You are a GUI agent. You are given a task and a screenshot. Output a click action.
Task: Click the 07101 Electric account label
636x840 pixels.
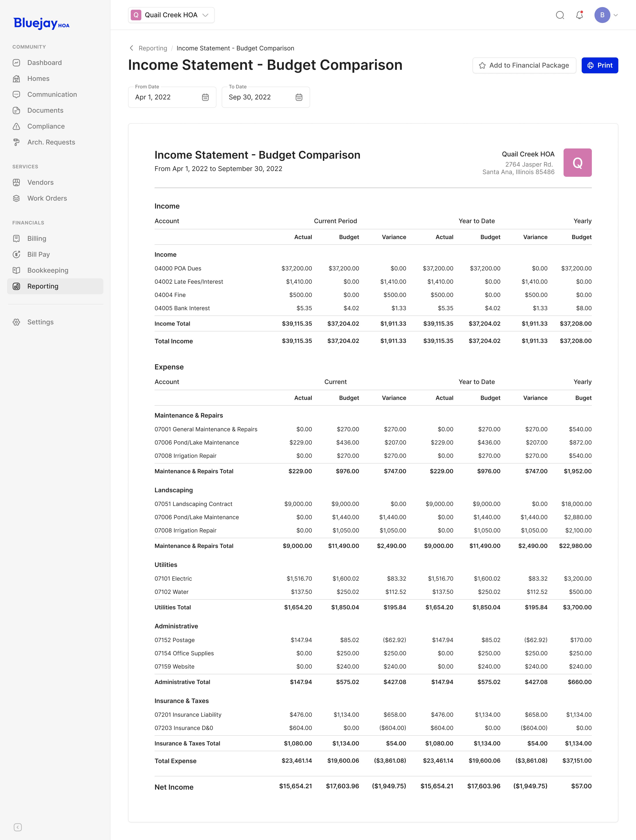click(x=173, y=579)
